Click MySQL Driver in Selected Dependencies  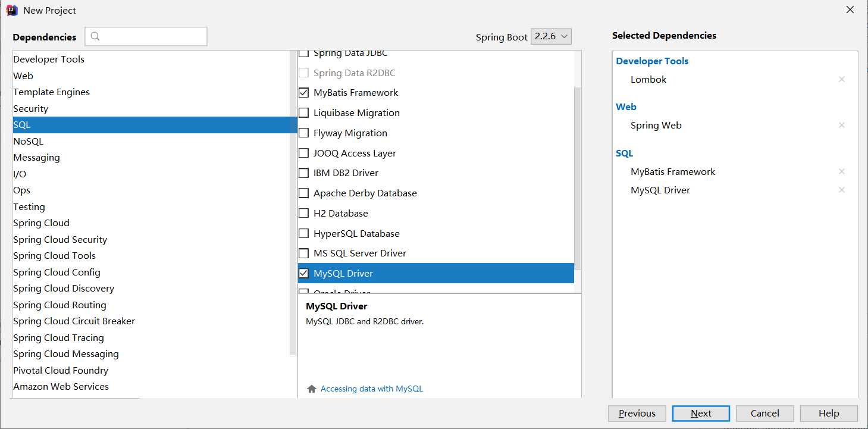pyautogui.click(x=660, y=190)
